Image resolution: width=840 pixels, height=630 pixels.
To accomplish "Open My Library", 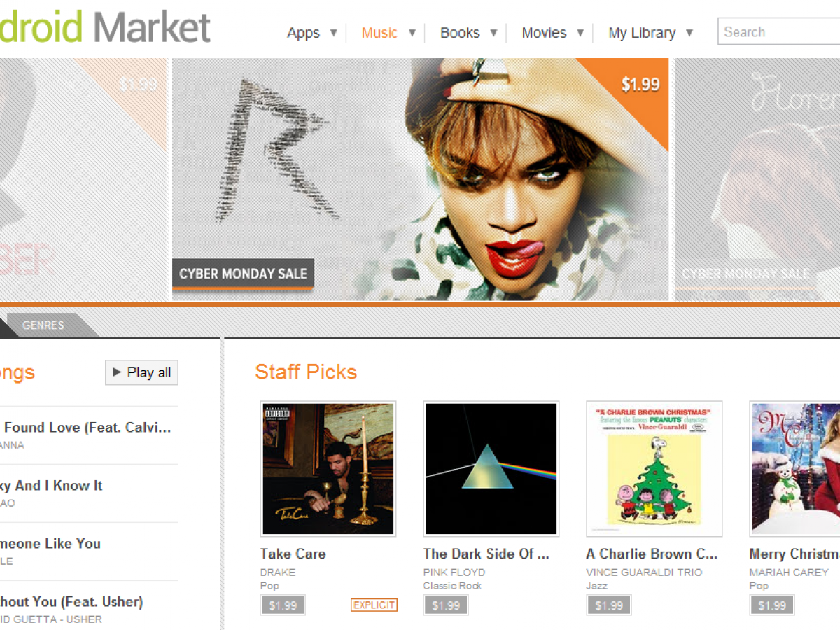I will point(642,33).
